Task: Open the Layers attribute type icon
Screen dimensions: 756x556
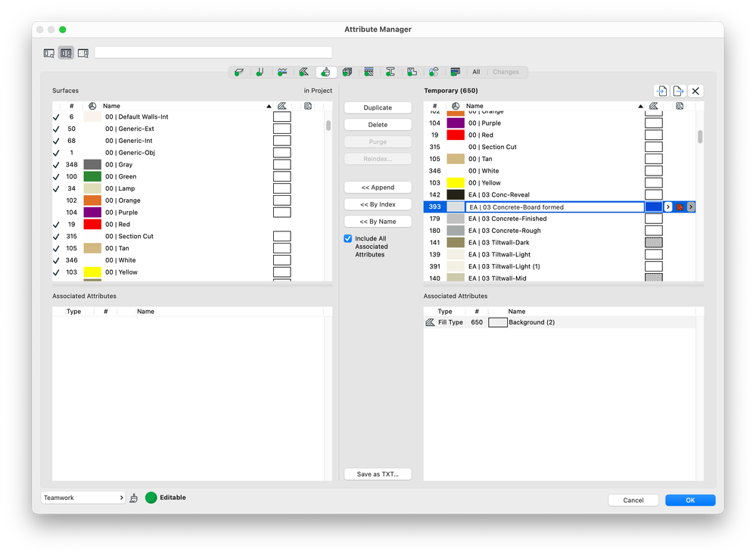Action: coord(239,72)
